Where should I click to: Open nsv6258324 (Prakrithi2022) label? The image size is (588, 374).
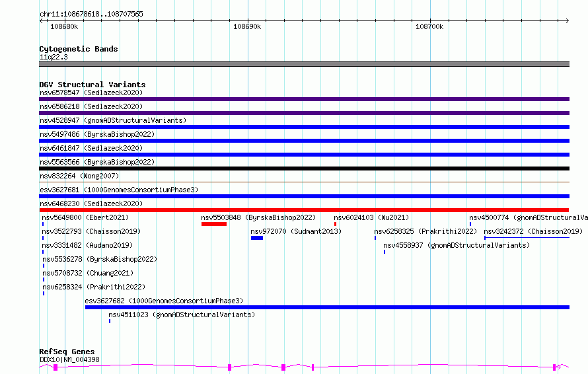pos(94,287)
